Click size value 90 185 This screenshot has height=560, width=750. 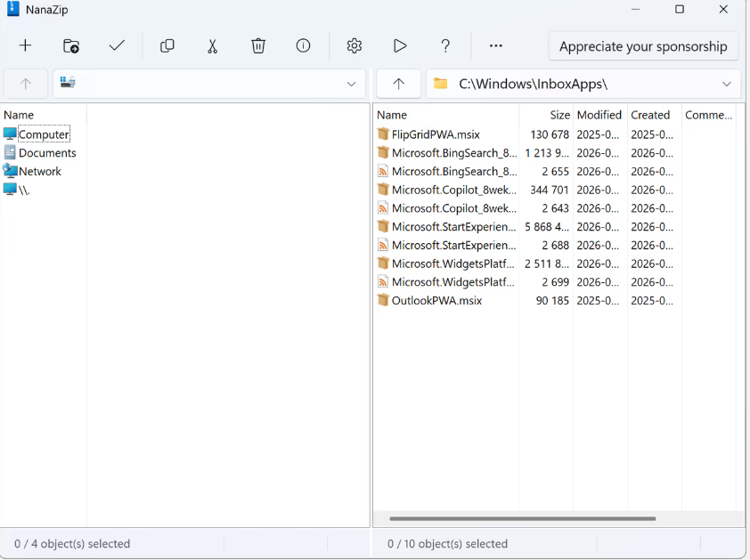point(552,301)
